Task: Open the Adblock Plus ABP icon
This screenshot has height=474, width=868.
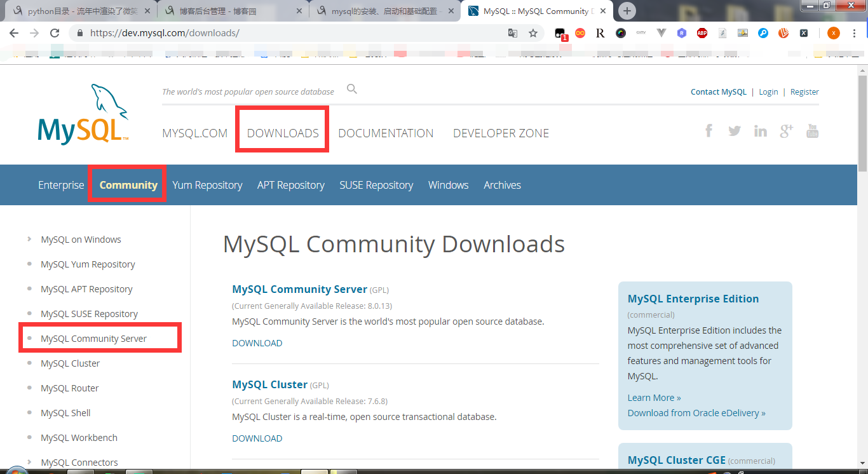Action: 702,33
